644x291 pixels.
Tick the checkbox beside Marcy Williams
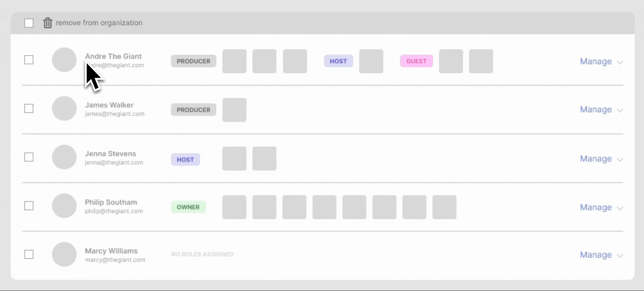click(29, 254)
